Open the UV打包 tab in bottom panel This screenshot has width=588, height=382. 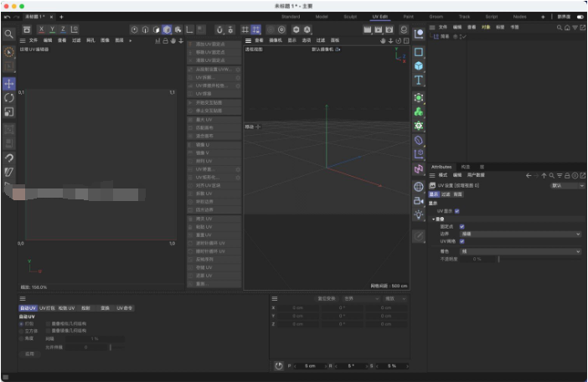point(47,308)
